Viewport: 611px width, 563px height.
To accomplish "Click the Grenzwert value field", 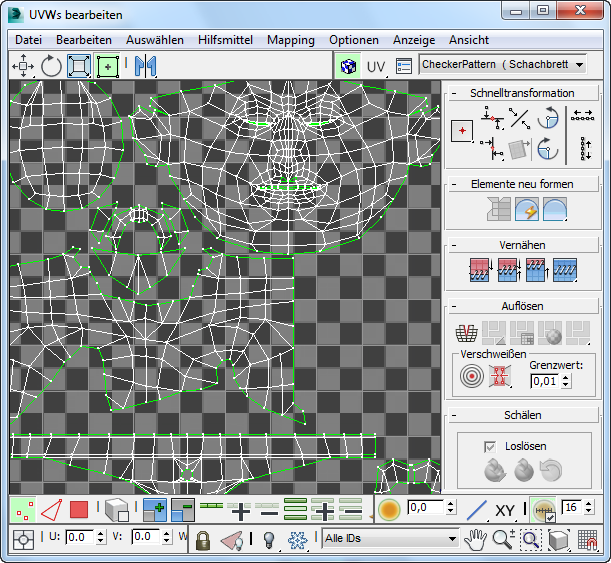I will (x=546, y=381).
